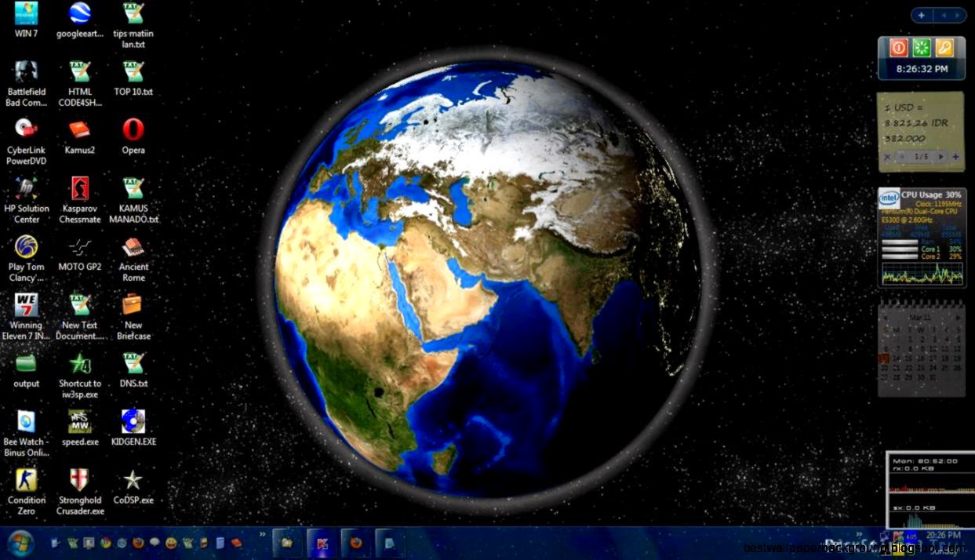Click the orange key lock button on gadget
The image size is (975, 560).
tap(944, 48)
